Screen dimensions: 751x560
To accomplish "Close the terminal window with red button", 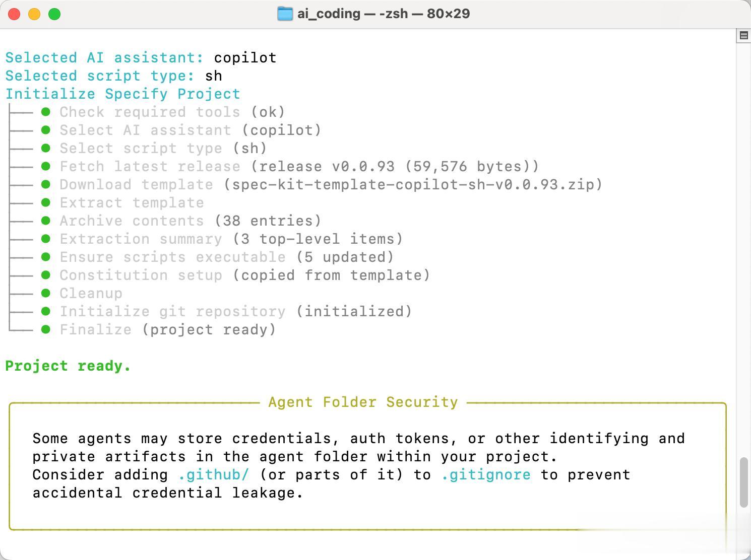I will 14,14.
